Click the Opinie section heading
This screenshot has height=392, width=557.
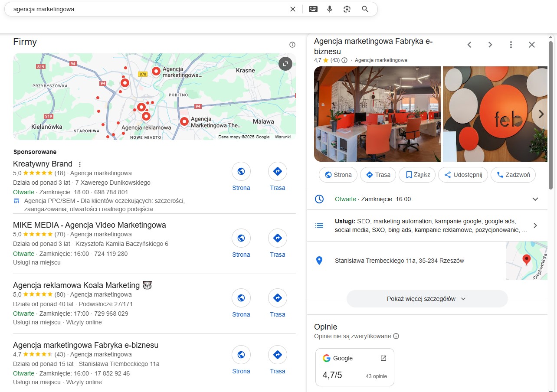coord(325,327)
